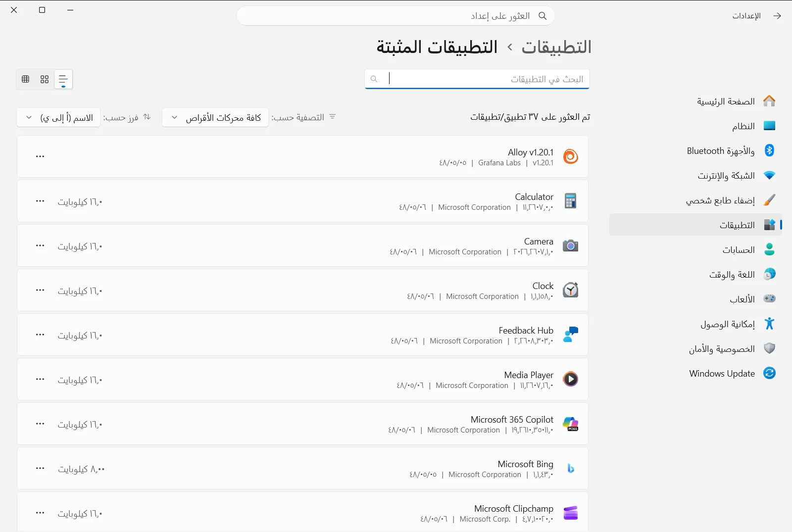The width and height of the screenshot is (792, 532).
Task: Open إضفاء طابع شخصي section
Action: click(x=695, y=200)
